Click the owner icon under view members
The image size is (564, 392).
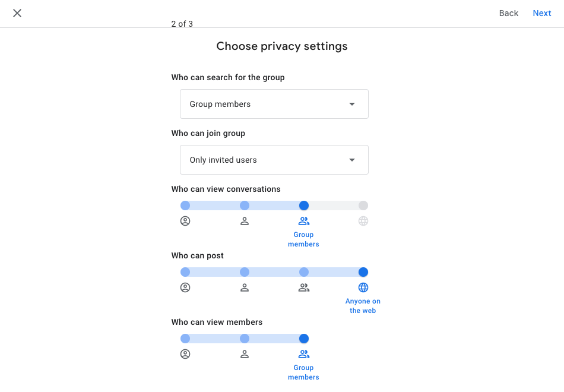(x=185, y=354)
